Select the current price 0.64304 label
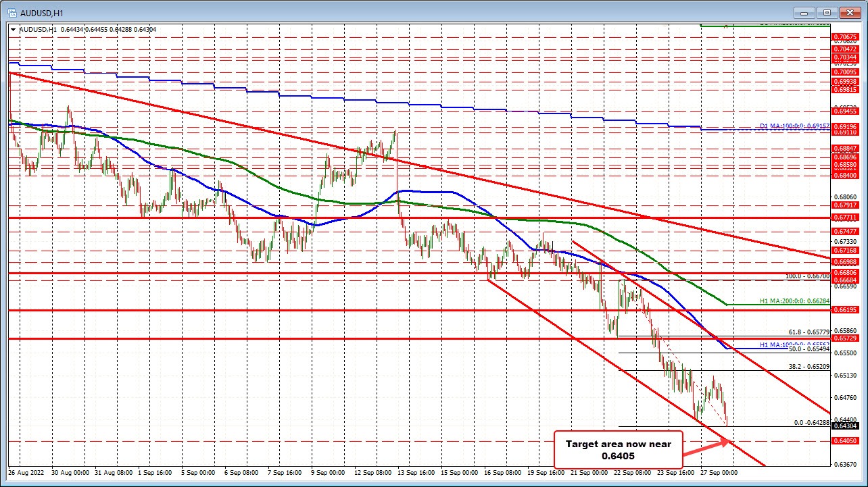868x487 pixels. pos(845,426)
